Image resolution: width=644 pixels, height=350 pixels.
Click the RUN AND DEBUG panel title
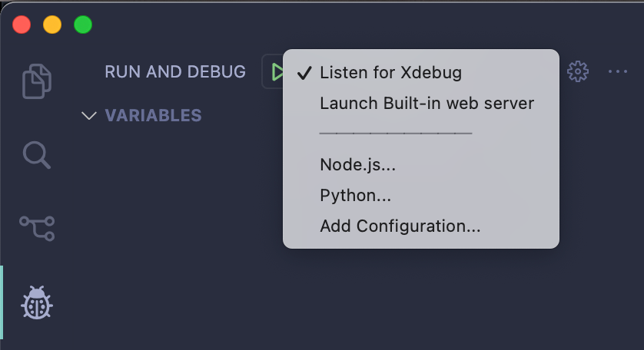[175, 72]
